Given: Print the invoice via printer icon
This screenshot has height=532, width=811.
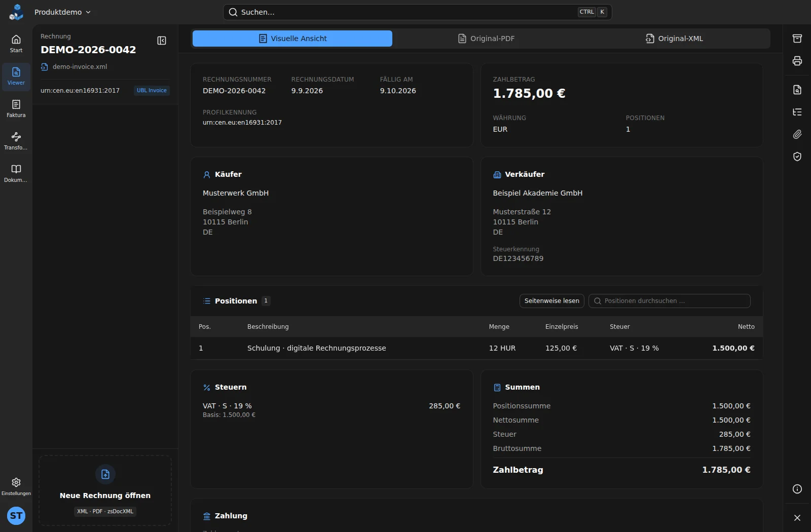Looking at the screenshot, I should 797,61.
